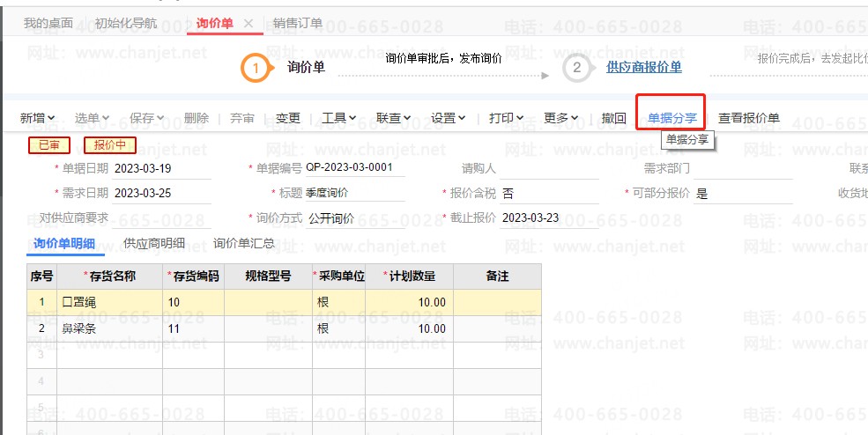Expand the 选单 dropdown

click(92, 118)
